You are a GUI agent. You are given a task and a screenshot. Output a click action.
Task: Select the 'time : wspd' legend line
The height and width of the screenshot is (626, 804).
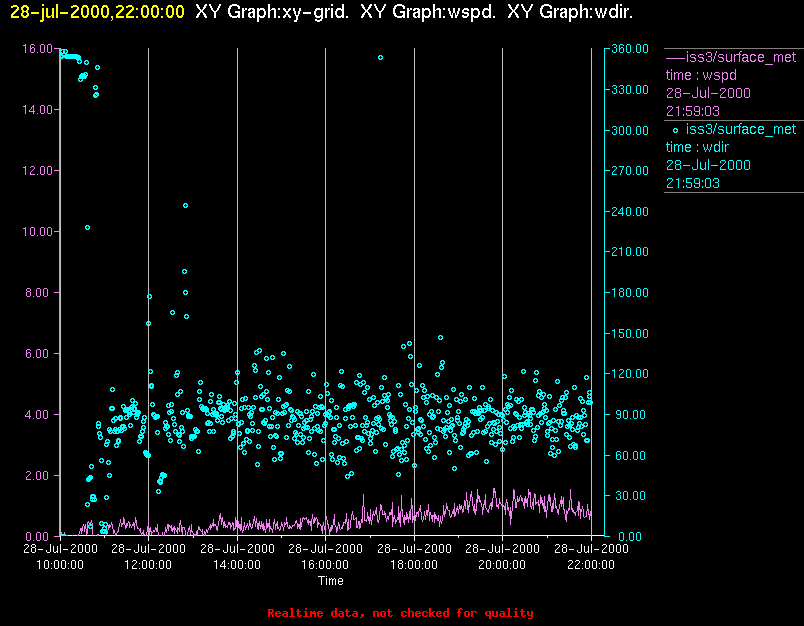coord(701,75)
